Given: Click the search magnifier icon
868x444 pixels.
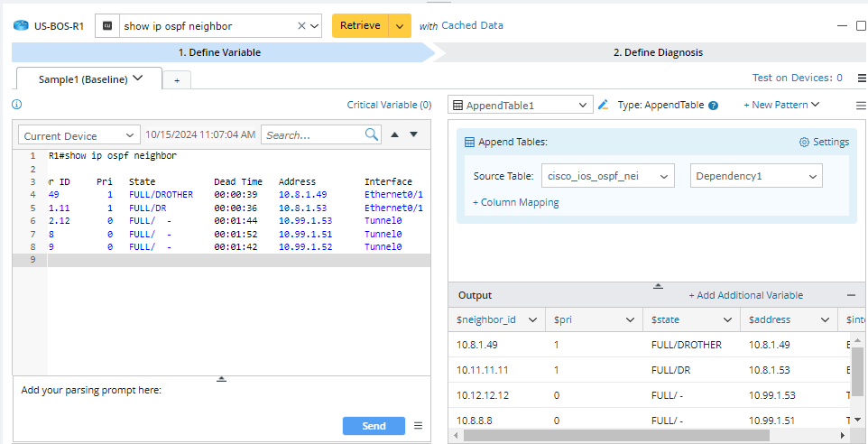Looking at the screenshot, I should pos(372,135).
